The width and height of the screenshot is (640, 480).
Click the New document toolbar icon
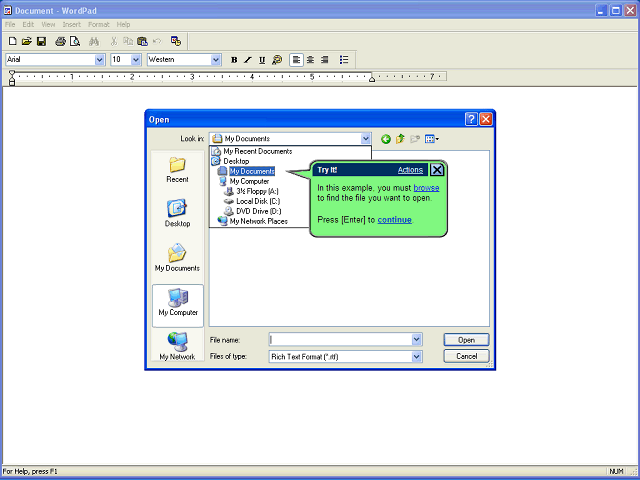[13, 41]
